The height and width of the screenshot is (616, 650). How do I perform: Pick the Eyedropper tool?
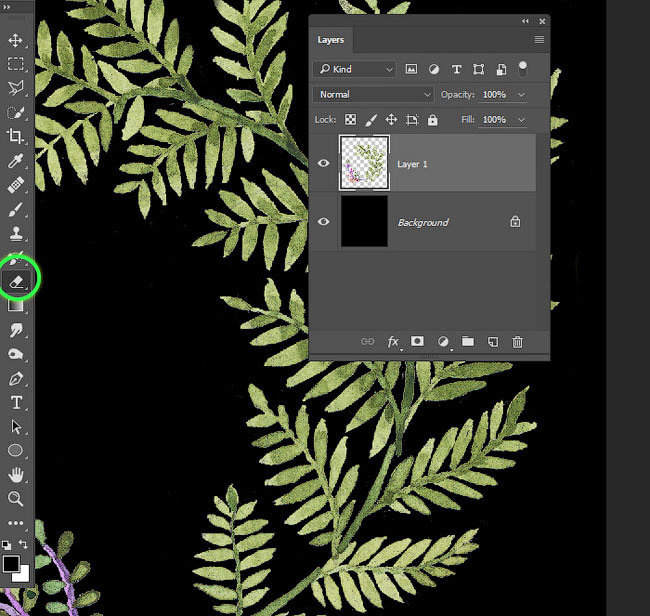15,161
